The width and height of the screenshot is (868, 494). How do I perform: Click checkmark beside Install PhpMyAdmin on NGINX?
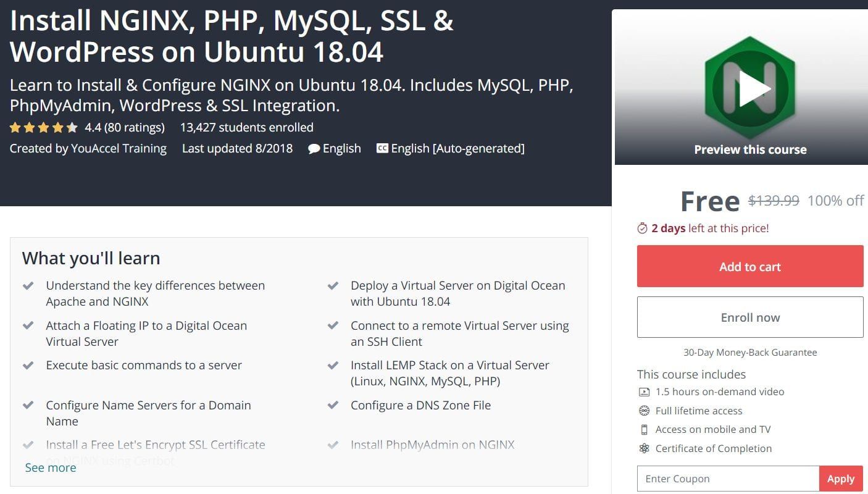point(333,445)
